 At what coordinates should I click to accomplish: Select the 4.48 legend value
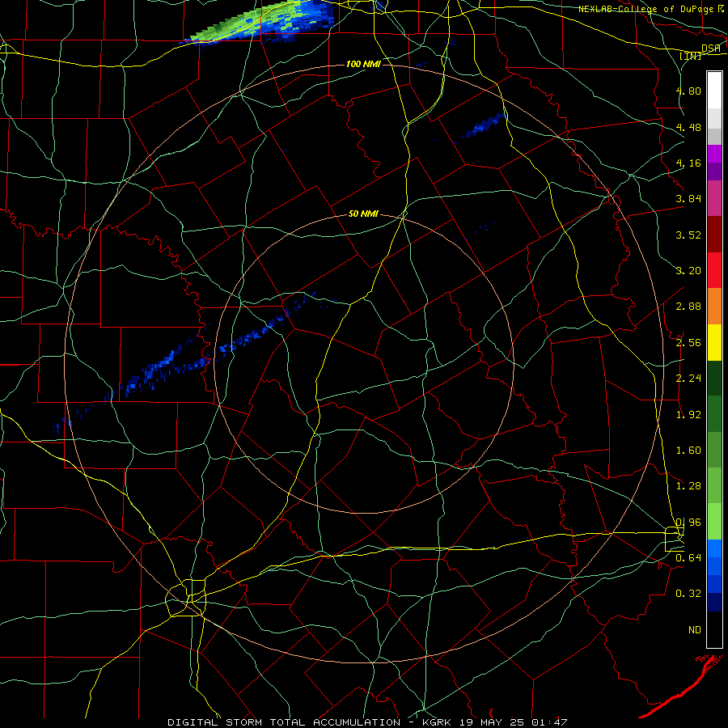688,127
